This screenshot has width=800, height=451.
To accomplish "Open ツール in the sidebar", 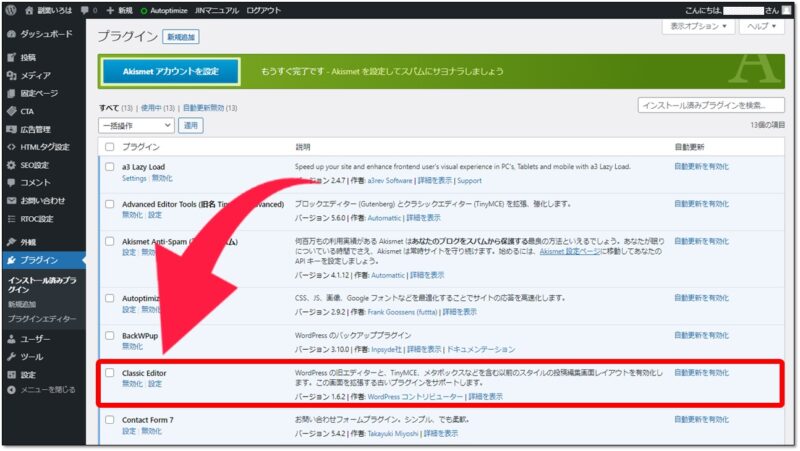I will (x=25, y=357).
